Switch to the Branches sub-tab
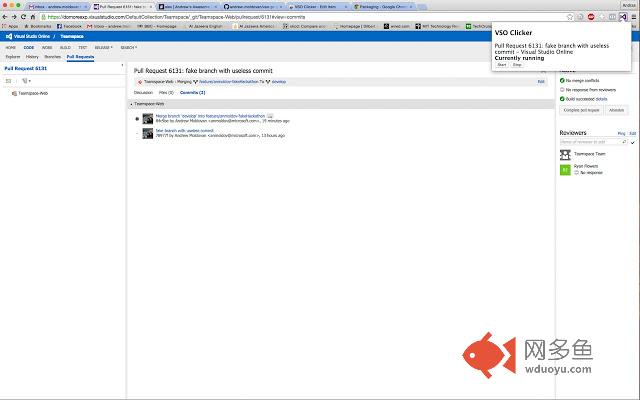This screenshot has width=640, height=400. coord(53,57)
